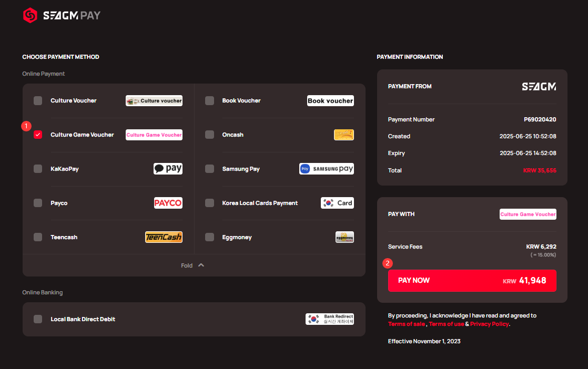The width and height of the screenshot is (588, 369).
Task: Click the Teencash label
Action: point(64,237)
